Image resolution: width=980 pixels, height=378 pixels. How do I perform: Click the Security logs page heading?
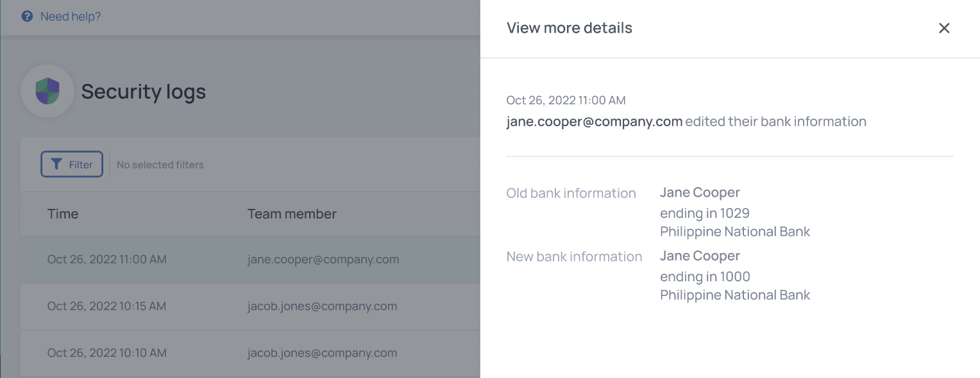[144, 91]
